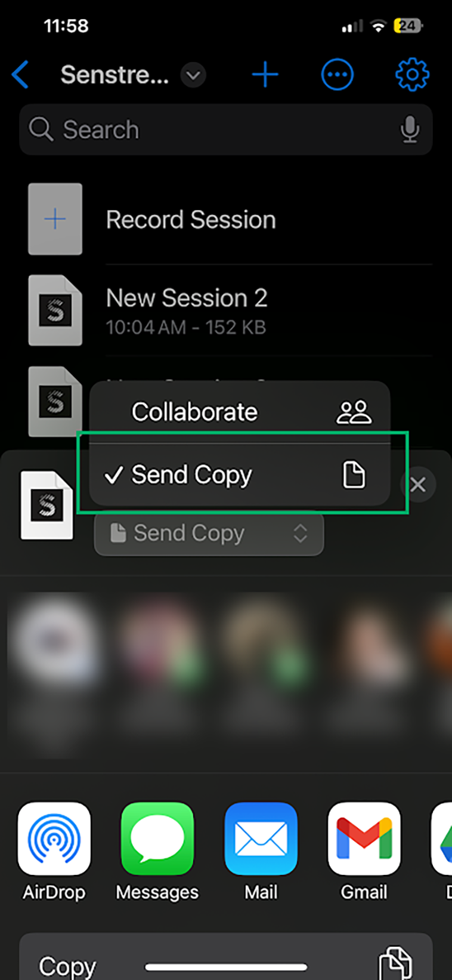The image size is (452, 980).
Task: Share via the Messages app icon
Action: (157, 839)
